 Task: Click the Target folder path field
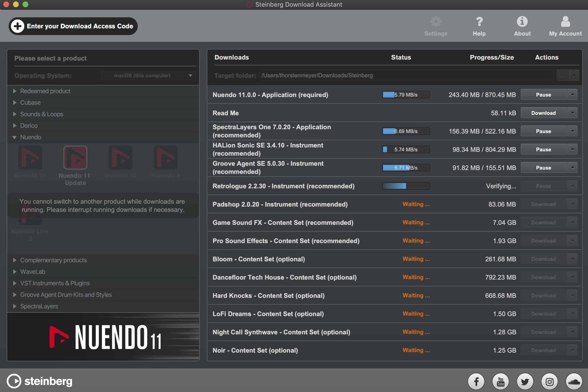point(406,75)
